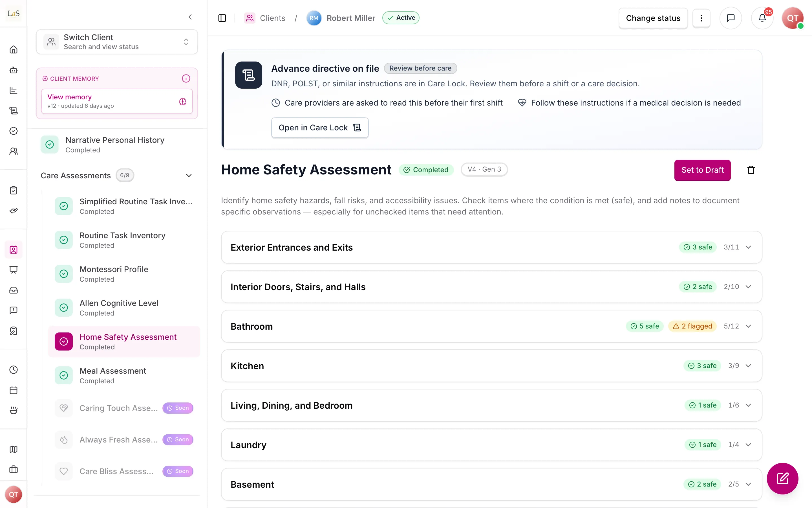This screenshot has width=812, height=508.
Task: Click the 2 flagged badge in Bathroom
Action: pos(692,326)
